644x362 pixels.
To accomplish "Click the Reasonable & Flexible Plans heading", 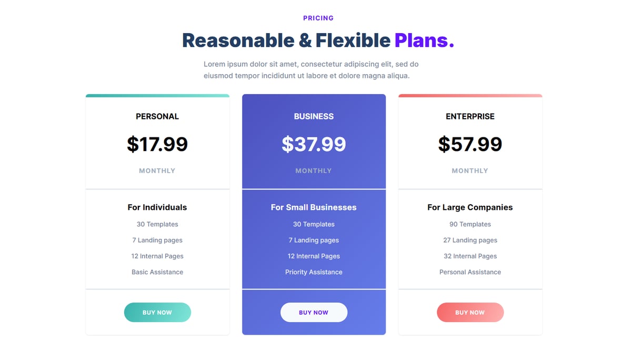I will [318, 41].
